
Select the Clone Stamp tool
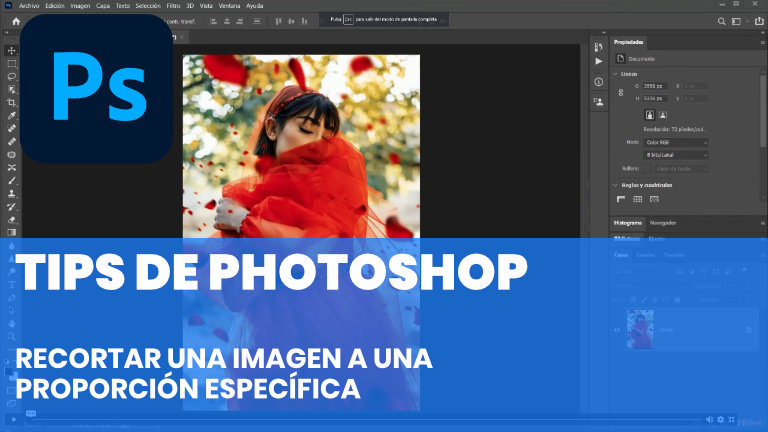(12, 193)
